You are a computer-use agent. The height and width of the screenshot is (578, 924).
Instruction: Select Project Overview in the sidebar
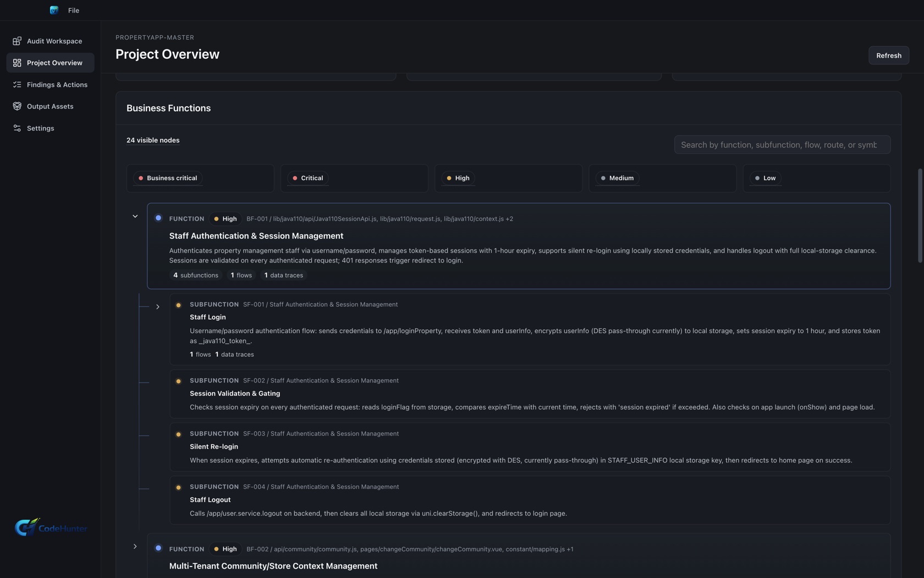[x=50, y=63]
